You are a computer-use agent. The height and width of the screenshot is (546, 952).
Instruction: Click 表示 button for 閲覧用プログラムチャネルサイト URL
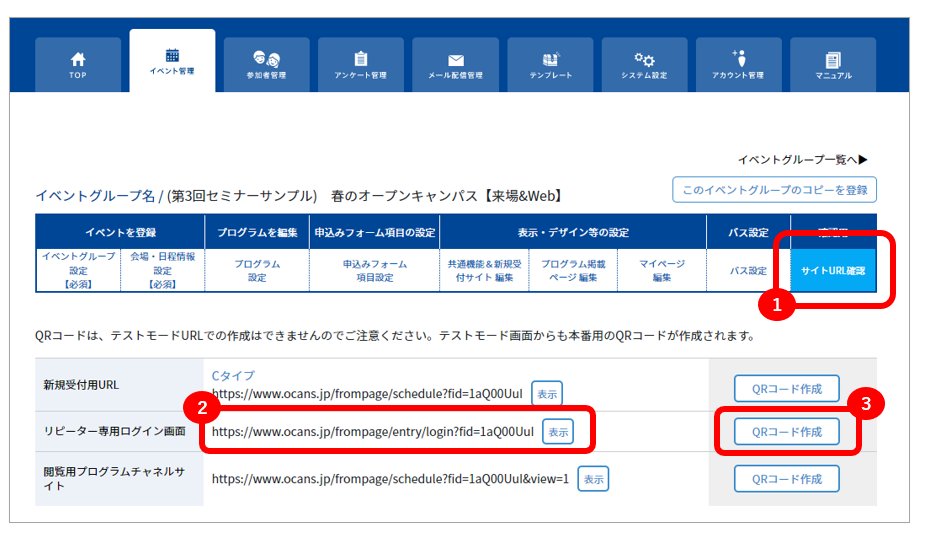(593, 479)
